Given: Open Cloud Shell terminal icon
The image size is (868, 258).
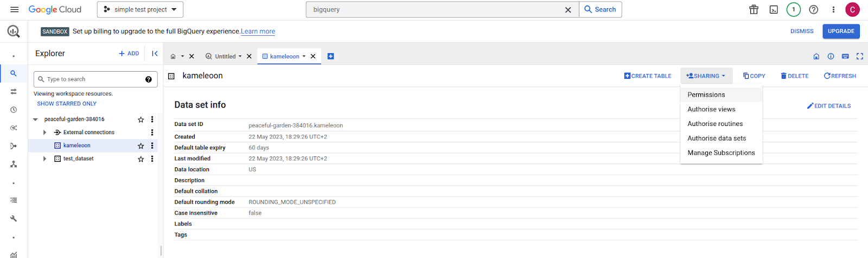Looking at the screenshot, I should pyautogui.click(x=774, y=10).
